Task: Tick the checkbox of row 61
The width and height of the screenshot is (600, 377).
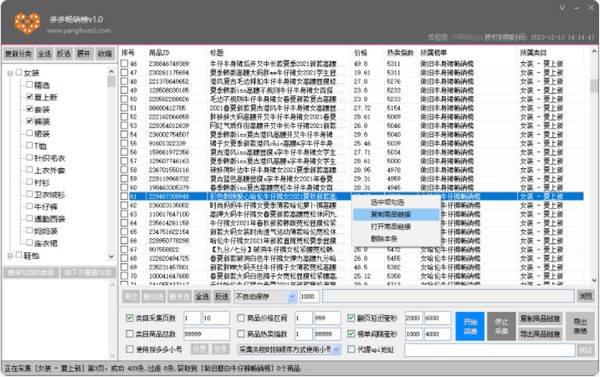Action: click(124, 196)
